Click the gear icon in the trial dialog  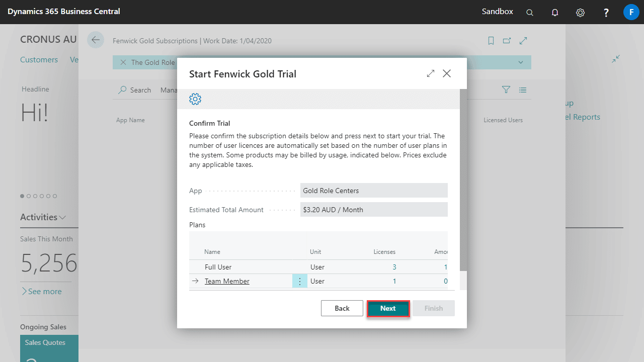(x=195, y=99)
